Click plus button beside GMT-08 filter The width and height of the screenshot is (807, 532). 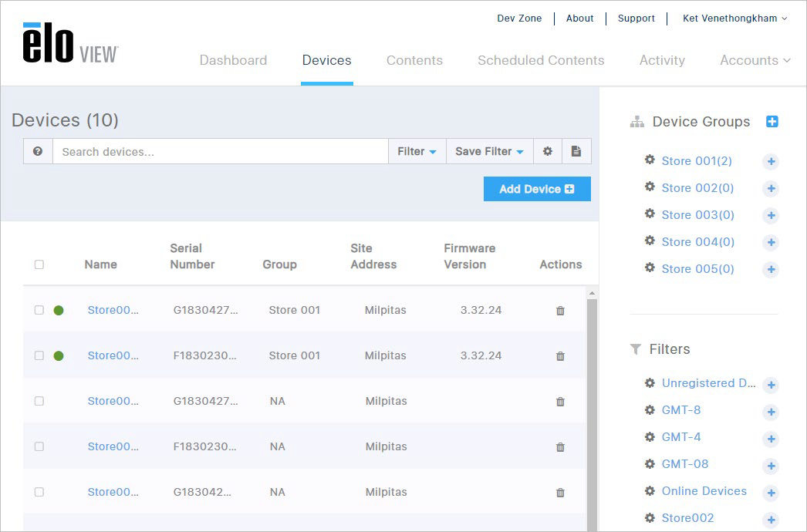[x=771, y=466]
